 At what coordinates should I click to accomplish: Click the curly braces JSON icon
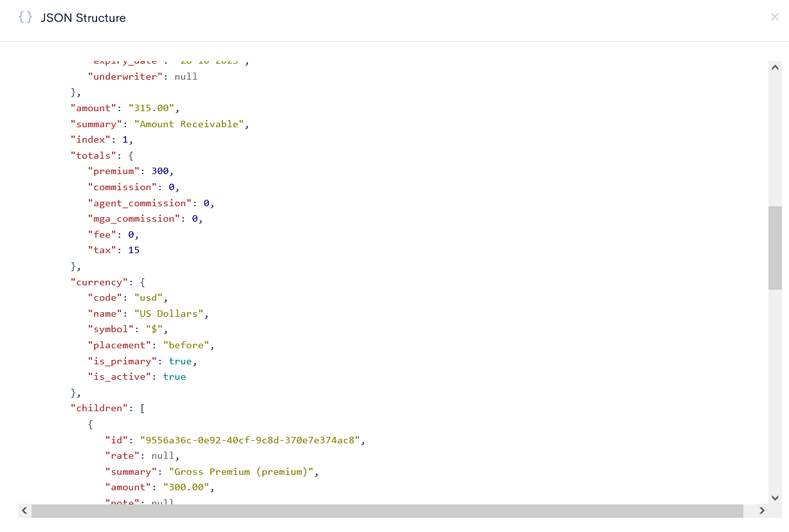point(25,17)
